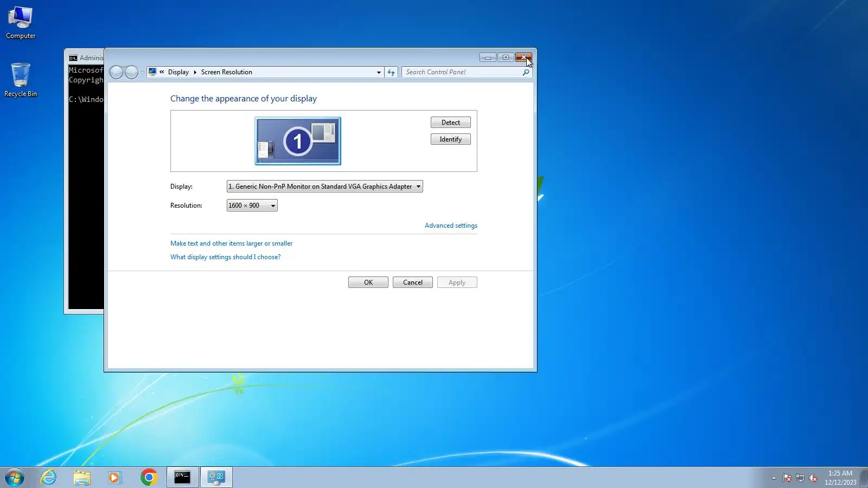Click the Control Panel address bar icon
This screenshot has height=488, width=868.
click(152, 72)
